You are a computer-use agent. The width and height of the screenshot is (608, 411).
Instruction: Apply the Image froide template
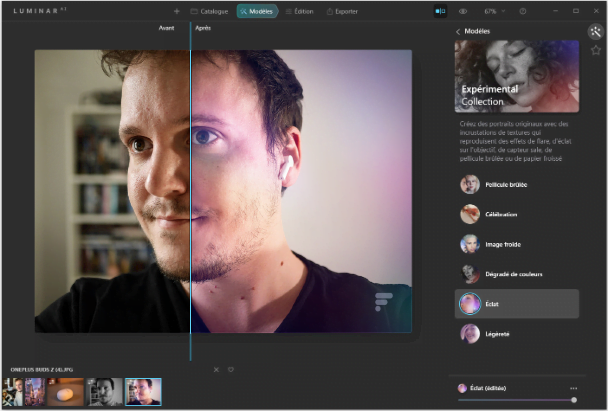516,244
